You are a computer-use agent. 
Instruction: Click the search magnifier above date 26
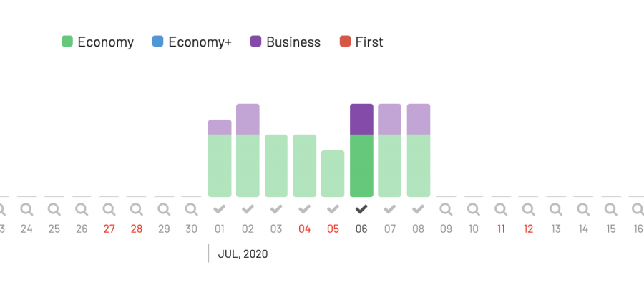pyautogui.click(x=82, y=209)
